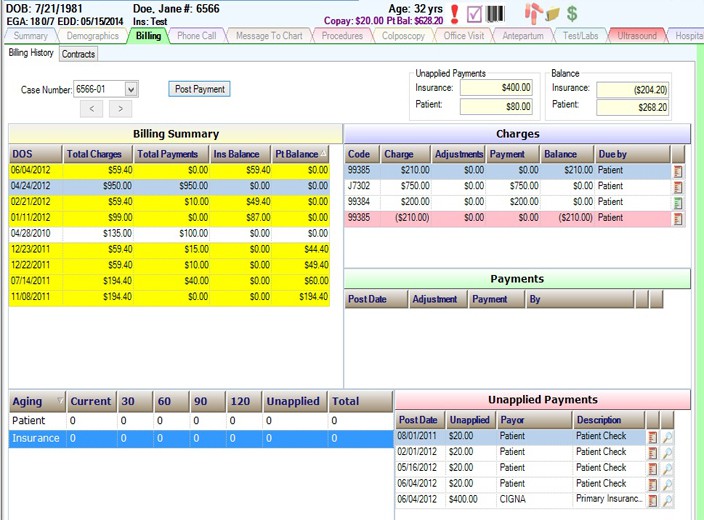The height and width of the screenshot is (520, 704).
Task: Switch to the Contracts sub-tab
Action: coord(78,54)
